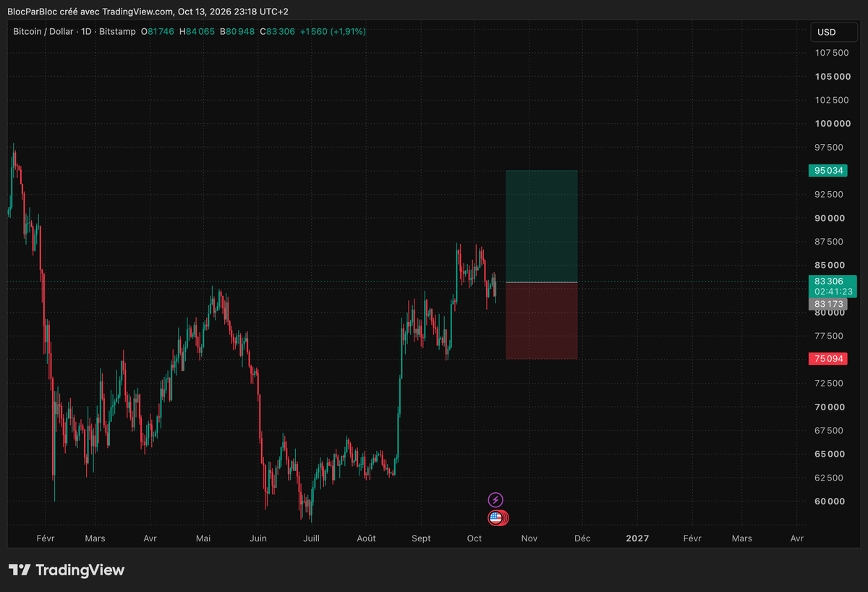
Task: Click the close value C83 306
Action: click(278, 32)
